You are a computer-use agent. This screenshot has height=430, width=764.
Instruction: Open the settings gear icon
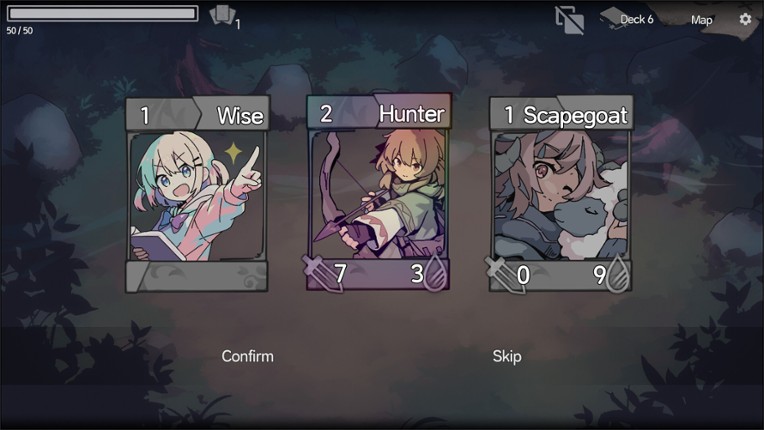pyautogui.click(x=745, y=19)
